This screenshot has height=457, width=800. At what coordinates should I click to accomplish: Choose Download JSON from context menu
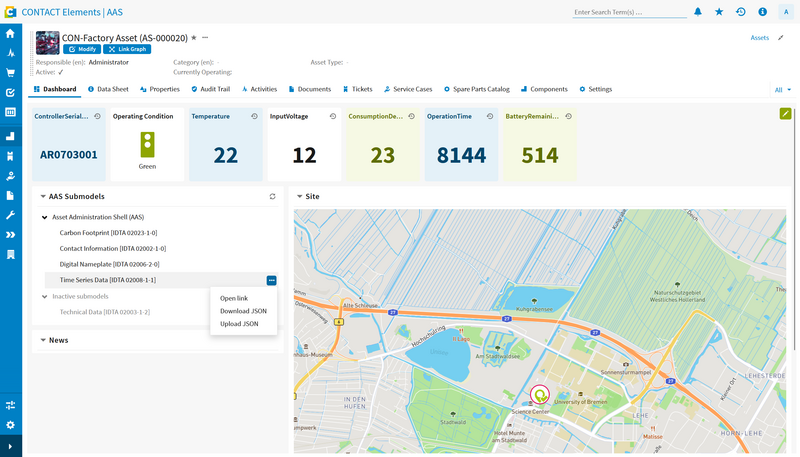coord(243,311)
